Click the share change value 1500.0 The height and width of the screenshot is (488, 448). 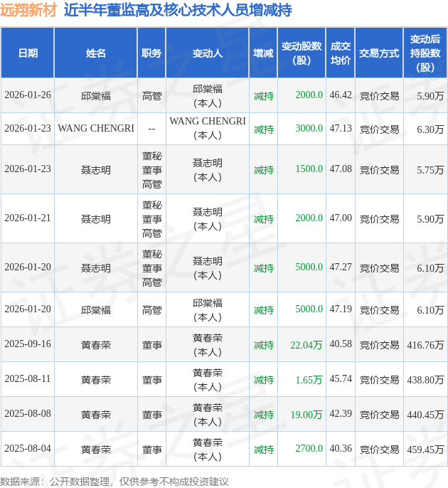[x=309, y=169]
